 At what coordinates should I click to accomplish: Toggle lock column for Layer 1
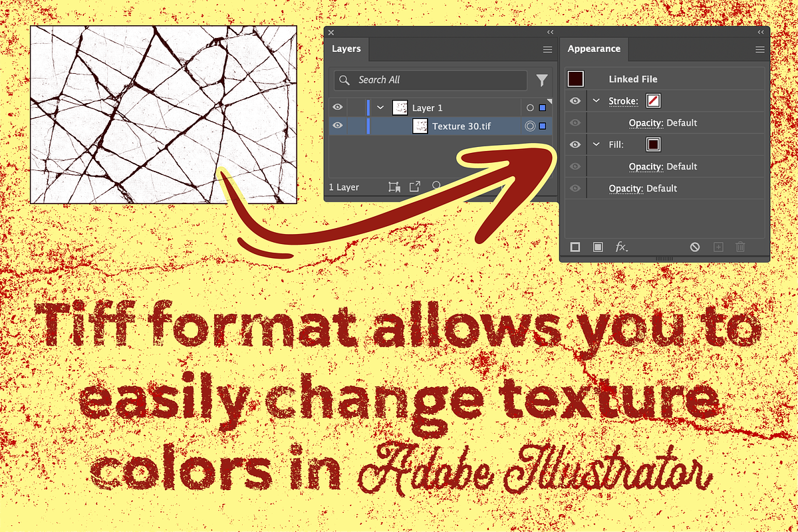tap(356, 108)
